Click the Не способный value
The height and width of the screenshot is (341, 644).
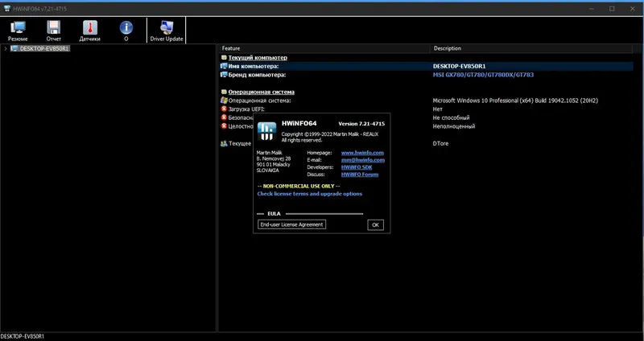pyautogui.click(x=451, y=117)
